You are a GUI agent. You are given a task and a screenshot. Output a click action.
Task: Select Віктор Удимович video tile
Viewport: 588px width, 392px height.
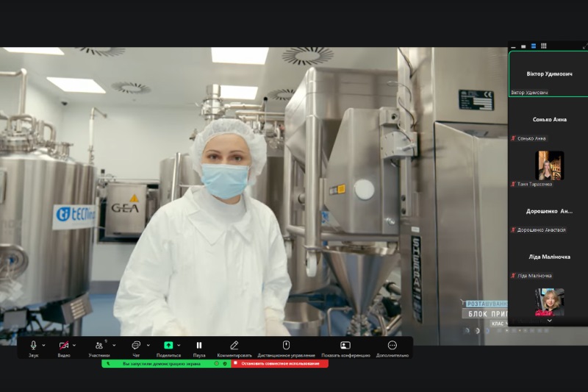click(x=548, y=74)
